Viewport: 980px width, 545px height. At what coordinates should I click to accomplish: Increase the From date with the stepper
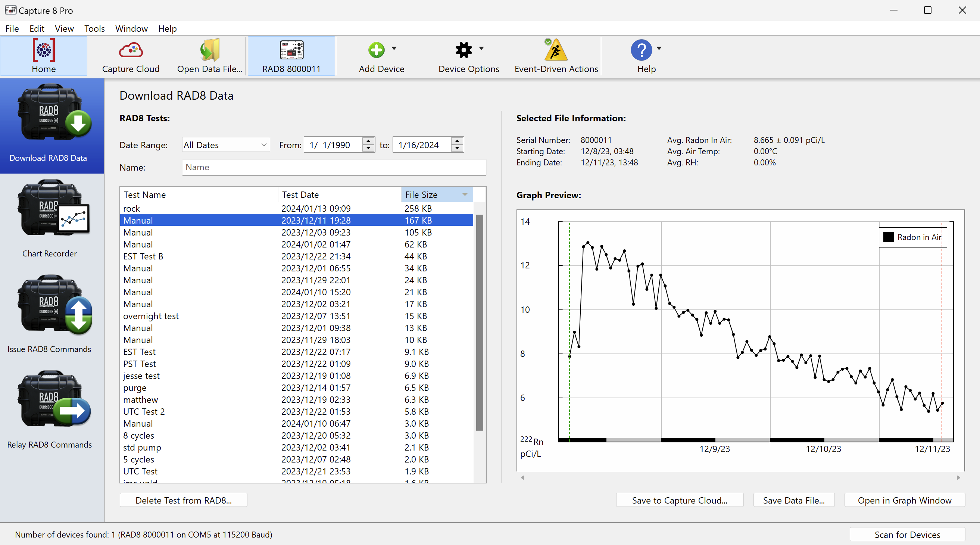pyautogui.click(x=368, y=141)
